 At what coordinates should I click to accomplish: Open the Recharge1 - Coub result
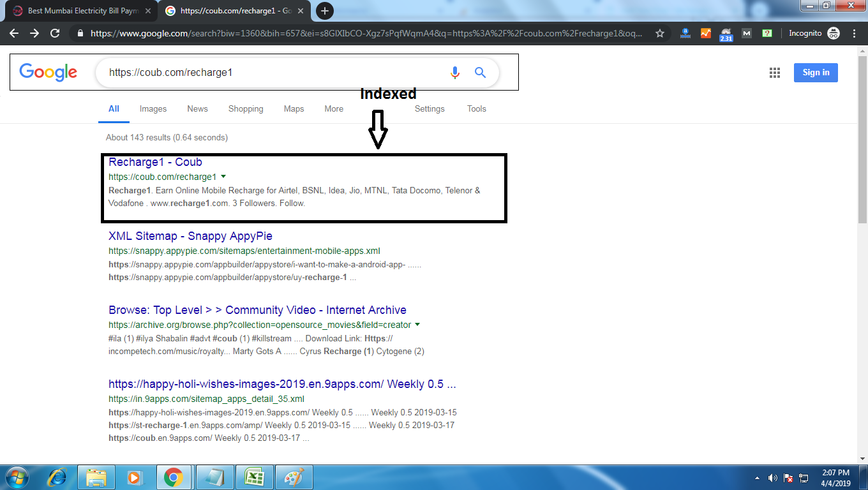click(155, 162)
